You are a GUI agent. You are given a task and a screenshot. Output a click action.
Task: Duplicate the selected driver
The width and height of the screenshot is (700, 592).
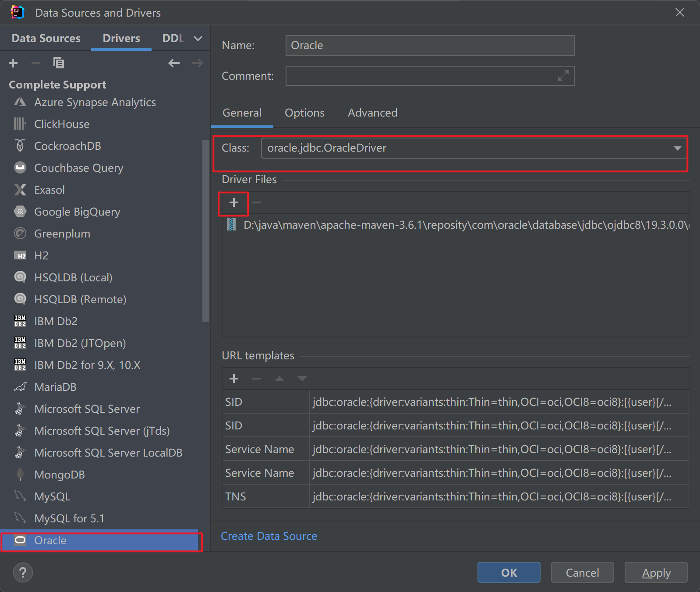[x=59, y=63]
